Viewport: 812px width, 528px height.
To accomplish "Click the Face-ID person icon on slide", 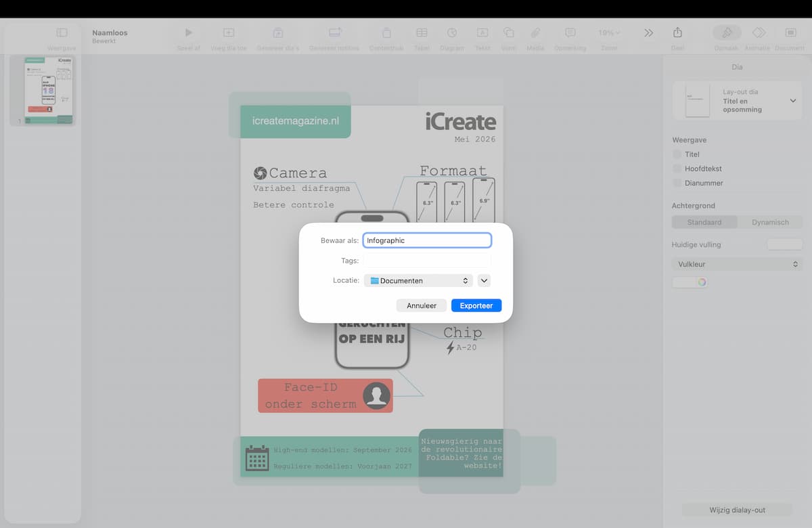I will 377,396.
